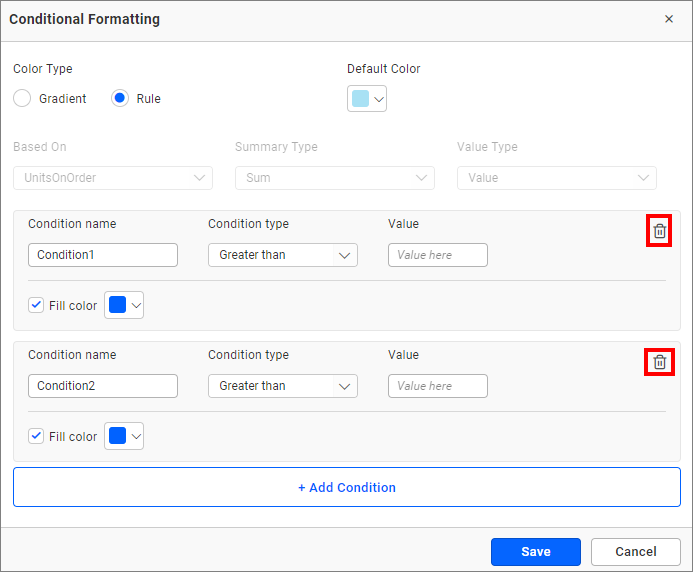
Task: Expand the Based On UnitsOnOrder dropdown
Action: pyautogui.click(x=112, y=178)
